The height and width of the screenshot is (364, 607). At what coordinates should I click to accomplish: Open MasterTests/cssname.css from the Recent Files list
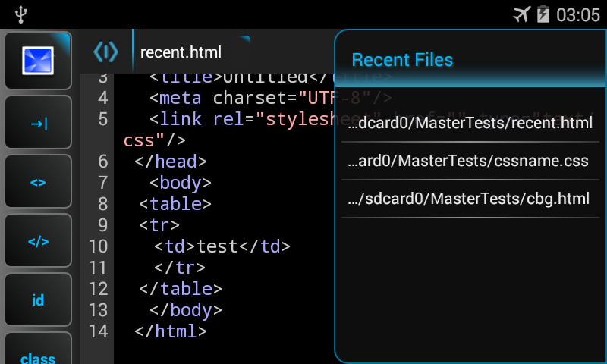470,161
